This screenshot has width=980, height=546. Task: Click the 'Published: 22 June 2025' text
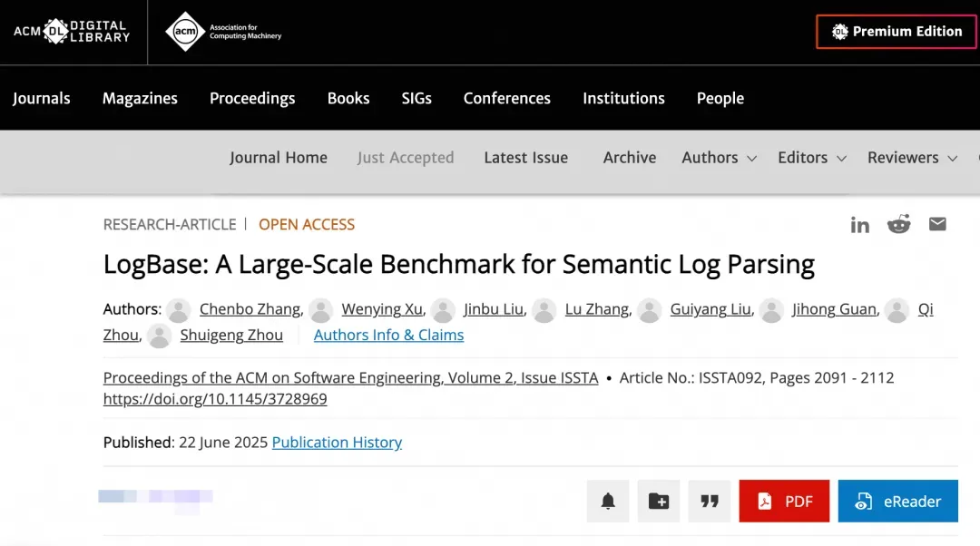pyautogui.click(x=186, y=443)
